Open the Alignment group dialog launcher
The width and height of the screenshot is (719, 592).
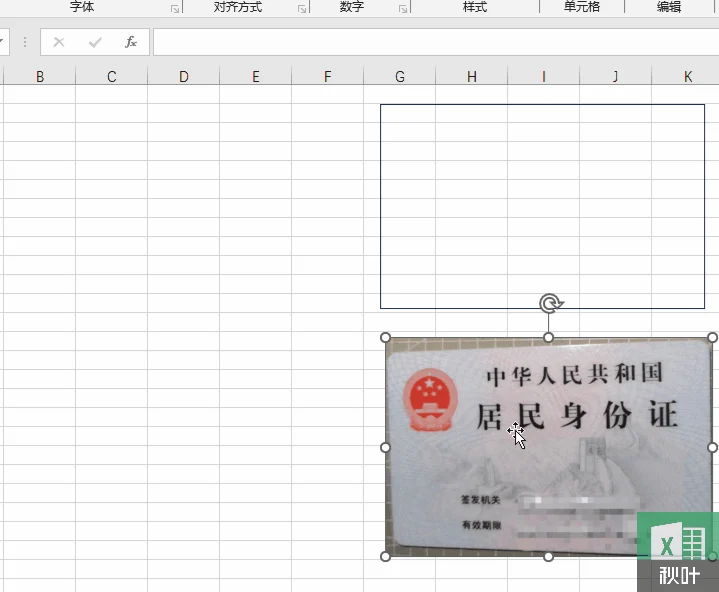click(x=302, y=9)
